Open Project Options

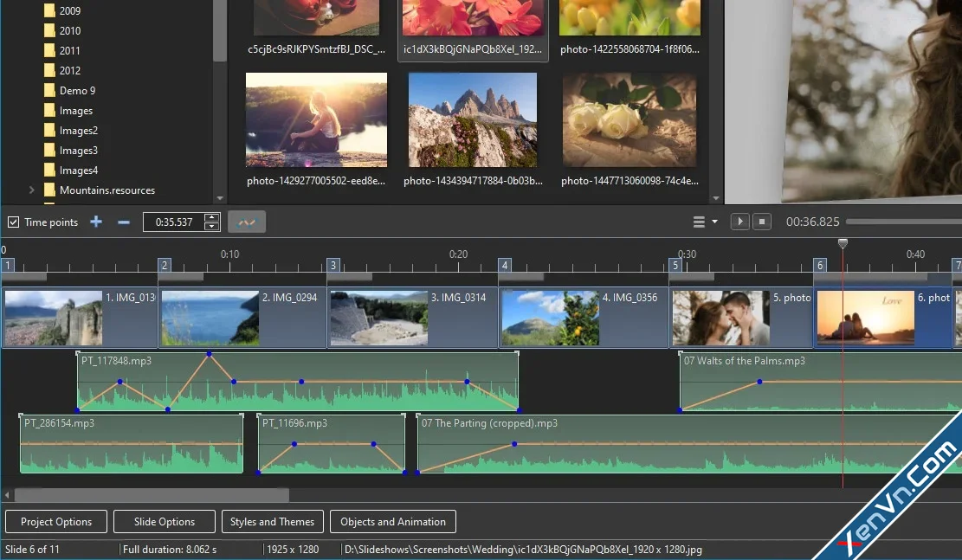click(56, 521)
